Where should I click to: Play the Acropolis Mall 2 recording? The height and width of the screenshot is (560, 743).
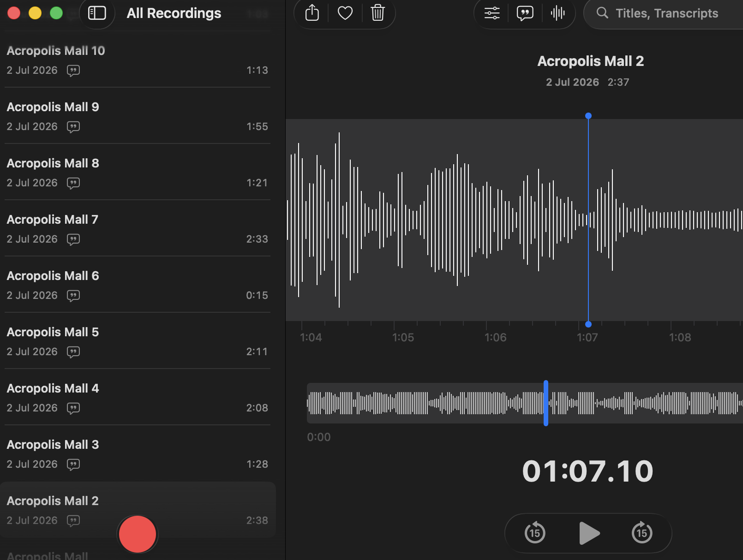pos(588,533)
